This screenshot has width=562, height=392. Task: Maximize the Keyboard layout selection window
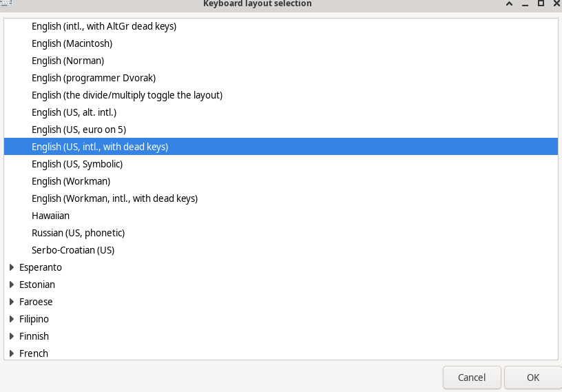pyautogui.click(x=541, y=3)
